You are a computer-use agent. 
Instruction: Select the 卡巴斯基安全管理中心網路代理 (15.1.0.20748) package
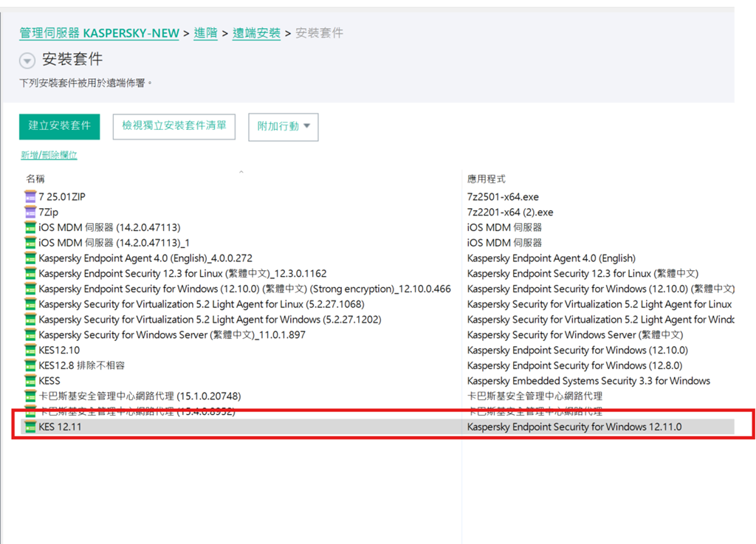(139, 396)
